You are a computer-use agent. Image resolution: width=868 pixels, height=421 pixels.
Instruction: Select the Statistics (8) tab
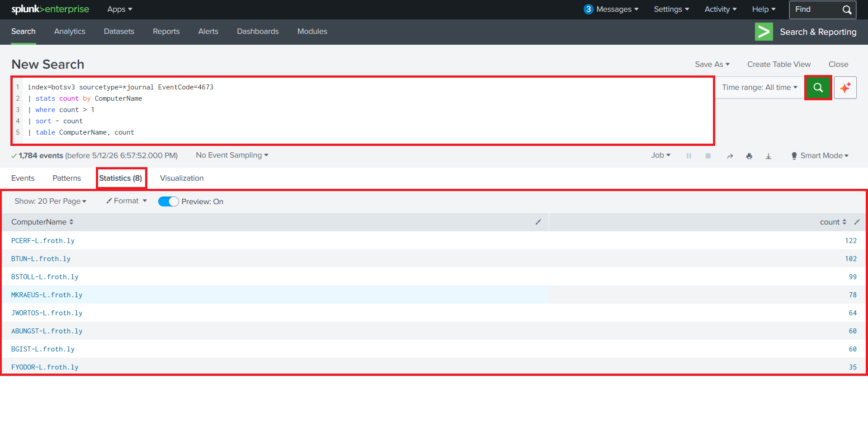[121, 178]
